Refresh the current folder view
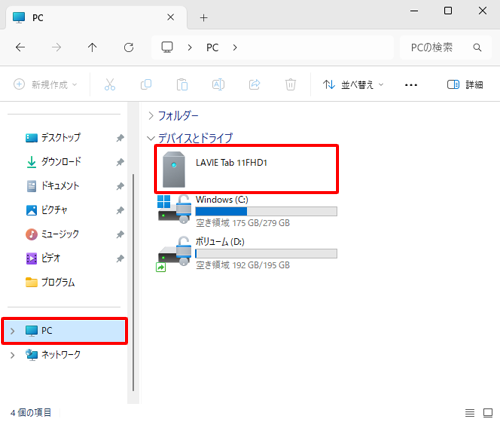 click(129, 48)
